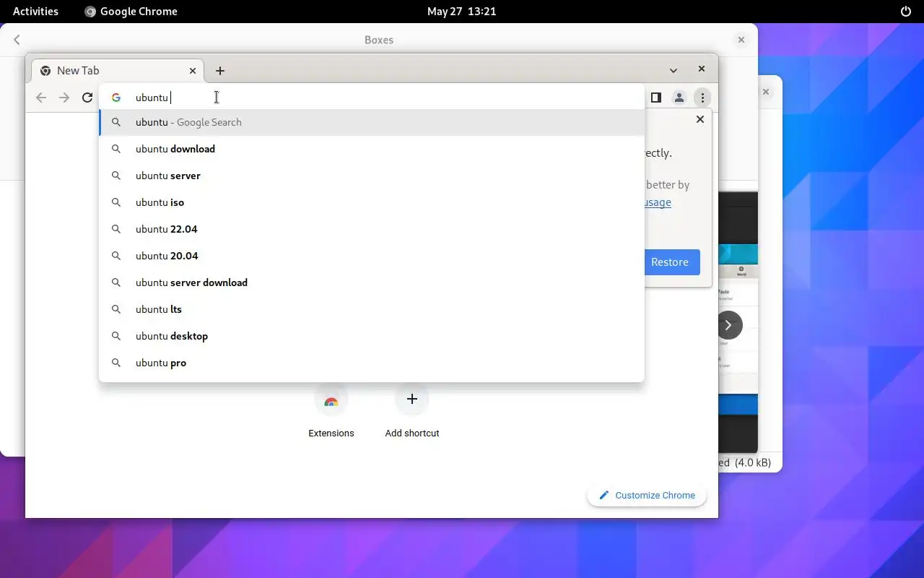Click the Boxes thumbnail preview image

coord(738,322)
